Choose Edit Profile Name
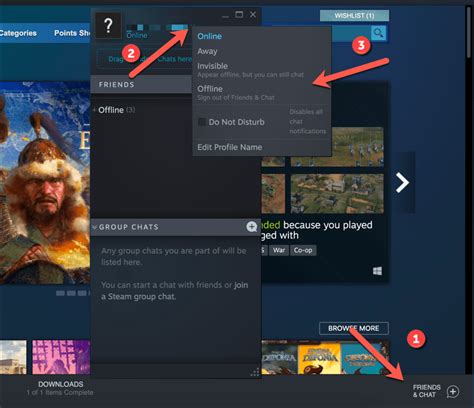The image size is (474, 408). coord(229,147)
